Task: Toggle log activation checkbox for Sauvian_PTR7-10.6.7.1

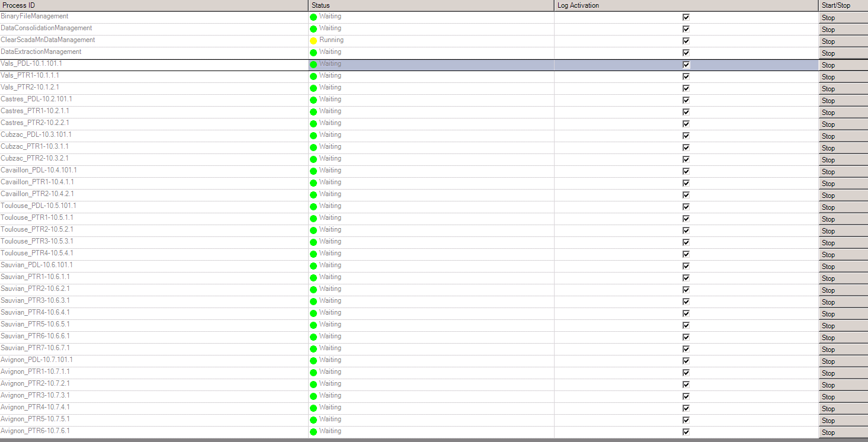Action: 686,349
